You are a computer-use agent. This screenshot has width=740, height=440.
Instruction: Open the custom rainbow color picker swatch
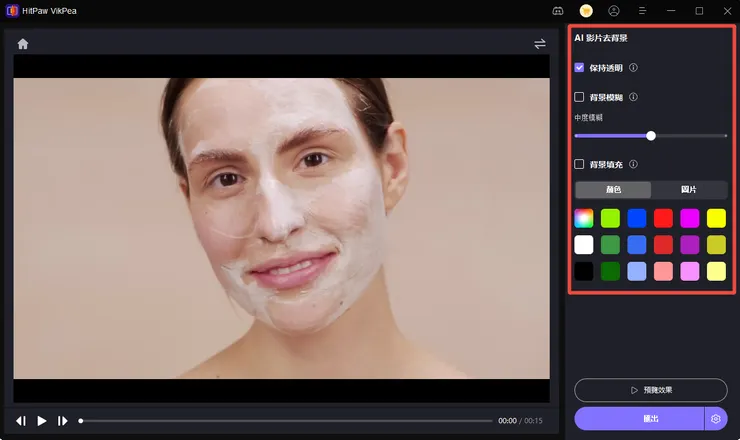pyautogui.click(x=584, y=219)
